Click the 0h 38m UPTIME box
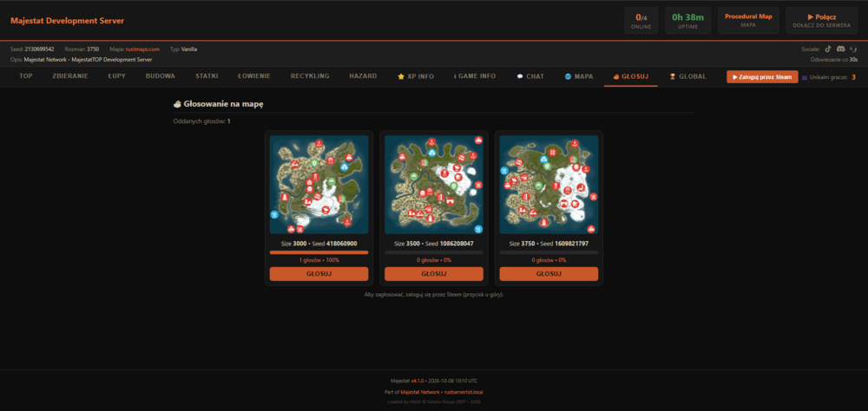Screen dimensions: 868x411 [x=688, y=21]
